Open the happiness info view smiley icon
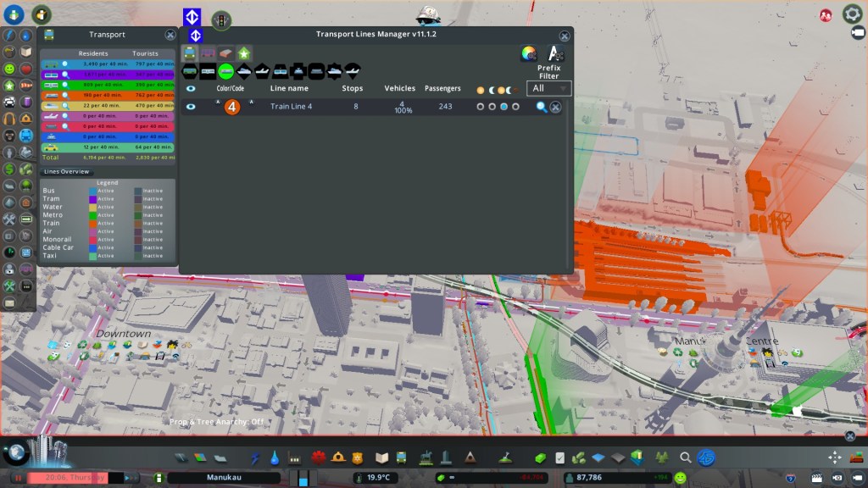868x488 pixels. pos(9,69)
